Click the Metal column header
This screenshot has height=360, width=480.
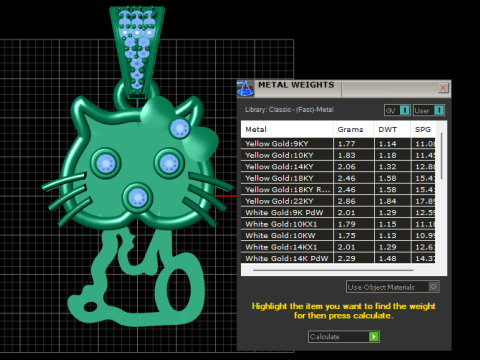click(x=287, y=129)
